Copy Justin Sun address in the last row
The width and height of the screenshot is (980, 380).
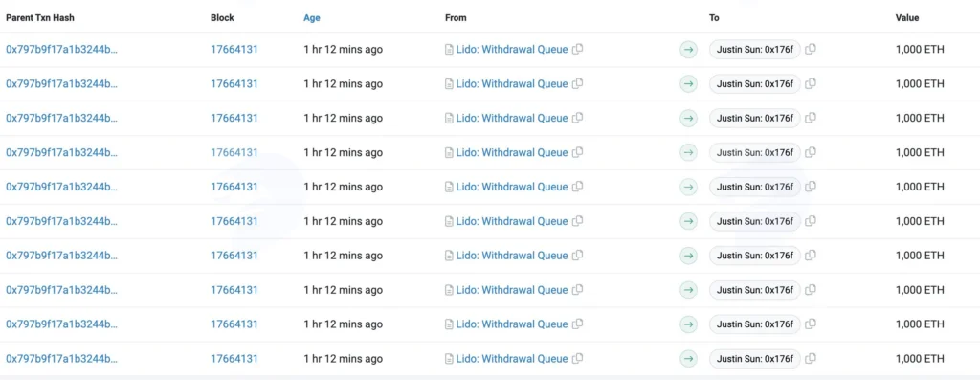click(810, 359)
